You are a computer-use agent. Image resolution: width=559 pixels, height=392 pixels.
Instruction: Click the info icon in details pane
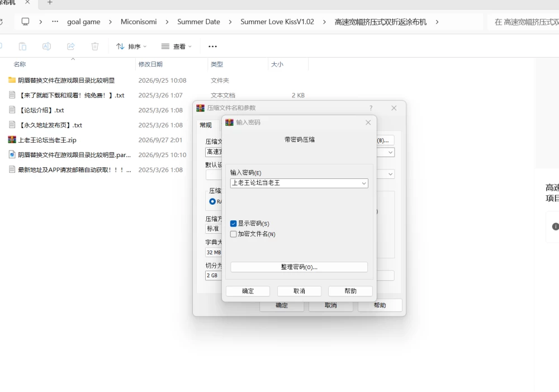(x=556, y=226)
